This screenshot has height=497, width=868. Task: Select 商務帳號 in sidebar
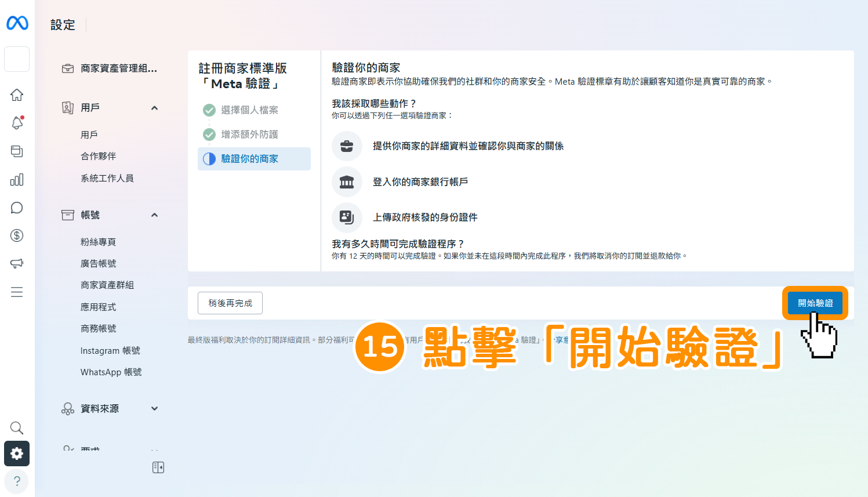(98, 328)
